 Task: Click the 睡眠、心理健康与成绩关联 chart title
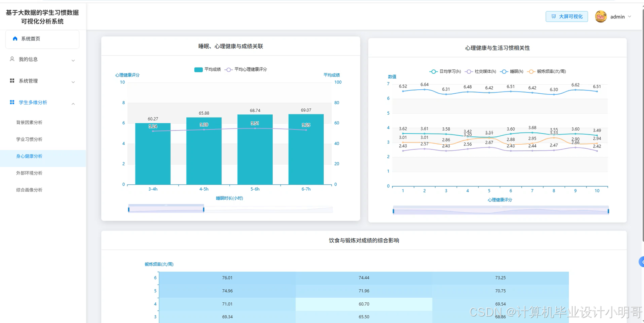click(x=231, y=46)
